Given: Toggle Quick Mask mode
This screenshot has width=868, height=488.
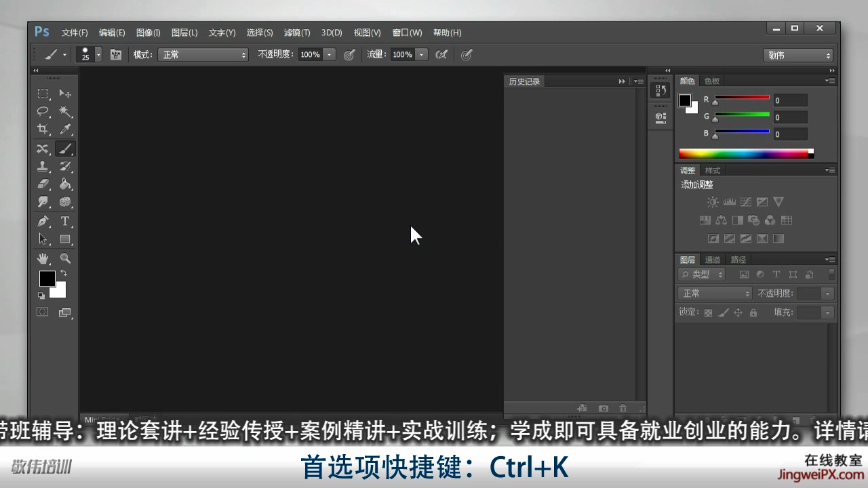Looking at the screenshot, I should point(43,312).
